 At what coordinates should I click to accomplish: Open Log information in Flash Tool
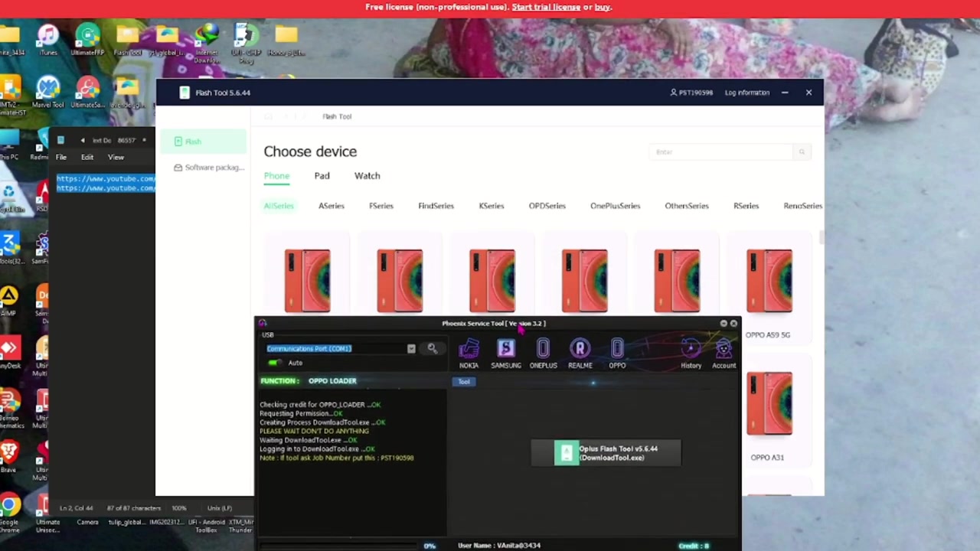[x=746, y=93]
